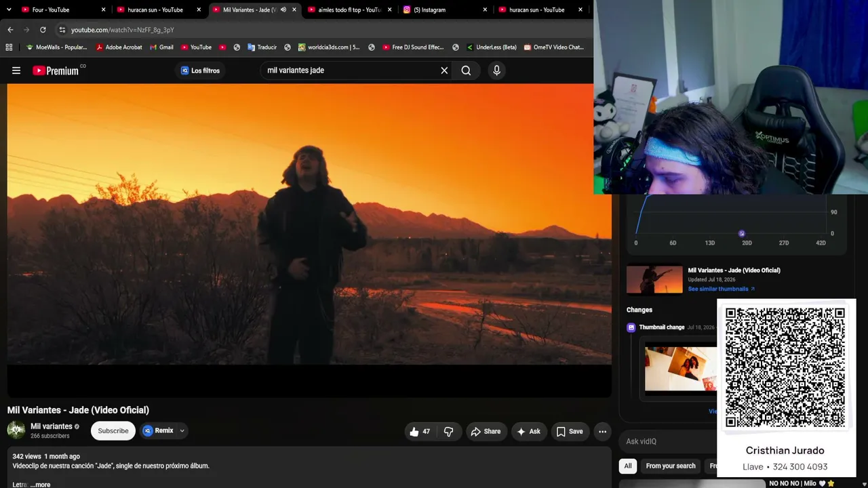
Task: Switch to the Four - YouTube tab
Action: click(x=64, y=9)
